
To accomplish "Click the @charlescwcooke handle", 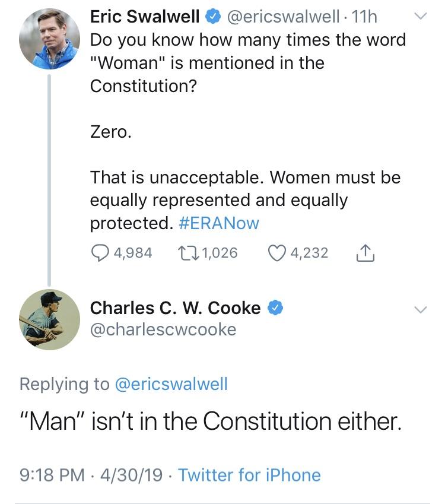I will click(163, 329).
